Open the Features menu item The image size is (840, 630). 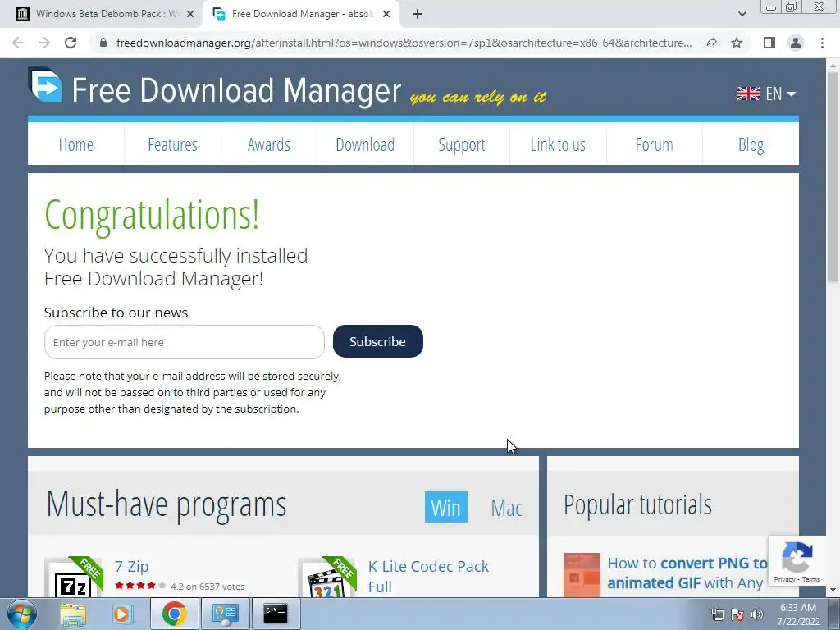(x=172, y=144)
